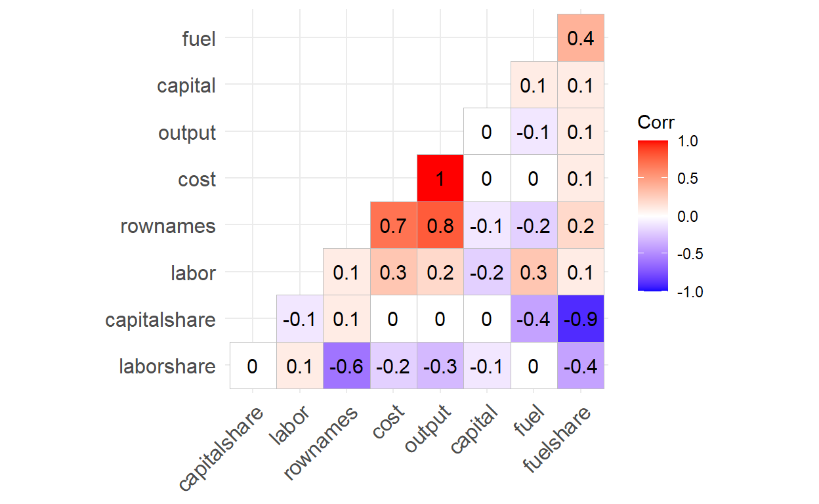Image resolution: width=819 pixels, height=504 pixels.
Task: Click the Corr legend title
Action: coord(656,123)
